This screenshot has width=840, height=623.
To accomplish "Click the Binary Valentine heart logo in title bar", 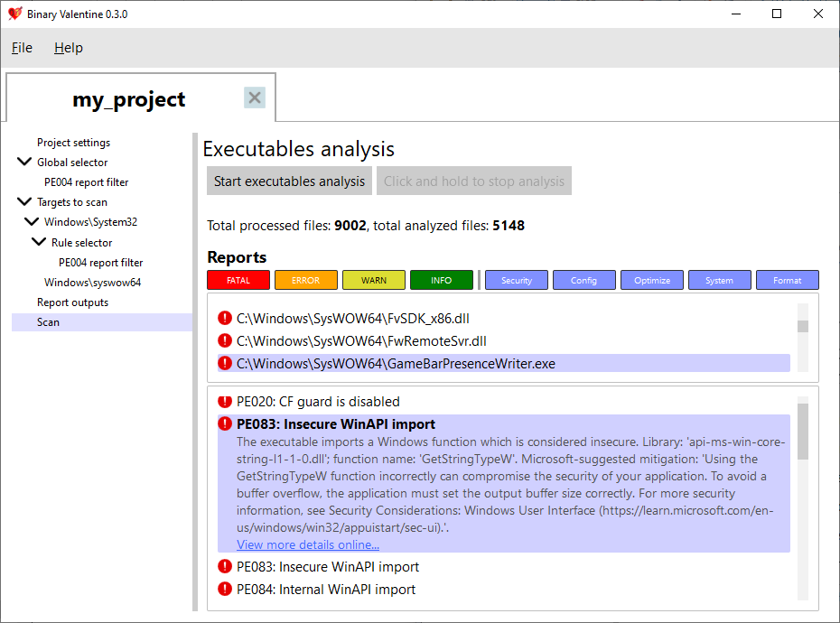I will [x=14, y=14].
